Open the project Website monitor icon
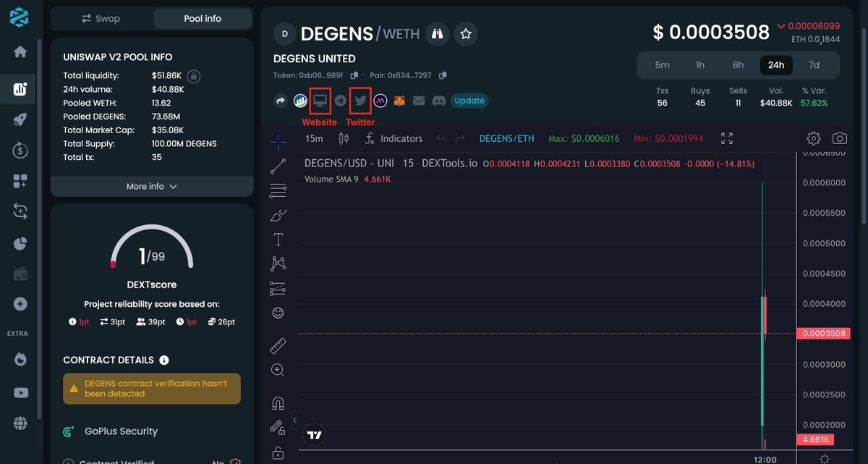 (320, 101)
